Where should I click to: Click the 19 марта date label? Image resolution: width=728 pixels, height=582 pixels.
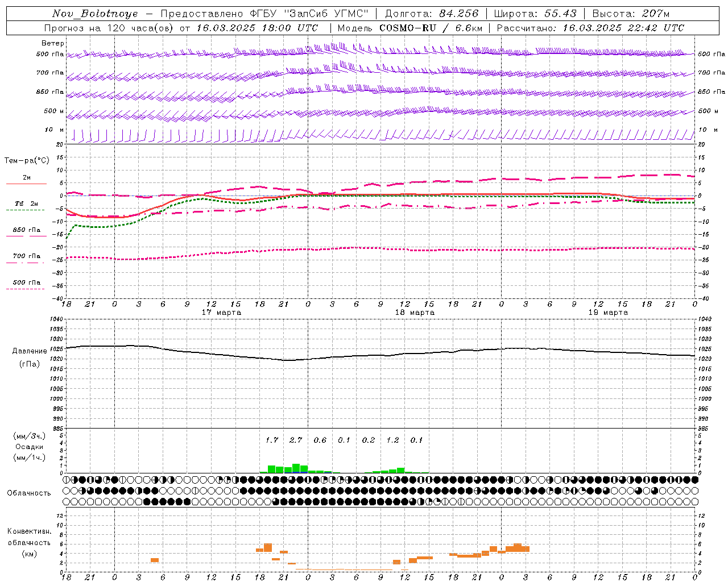(x=608, y=313)
